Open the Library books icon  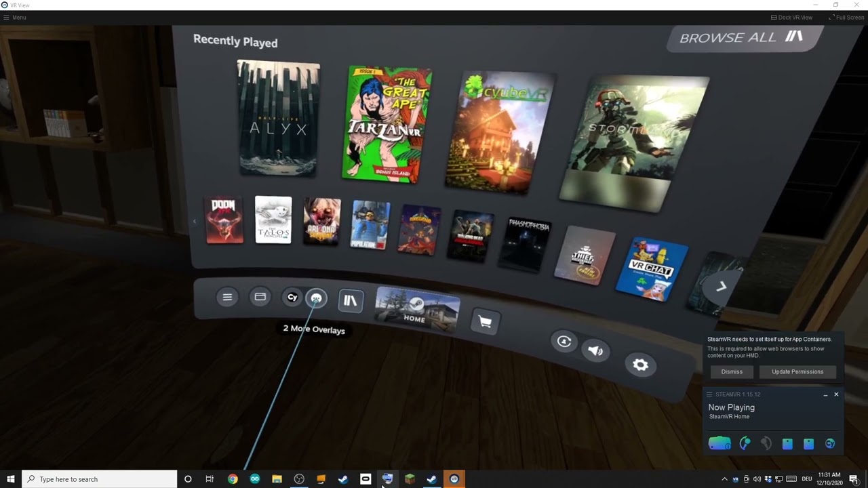pos(350,301)
